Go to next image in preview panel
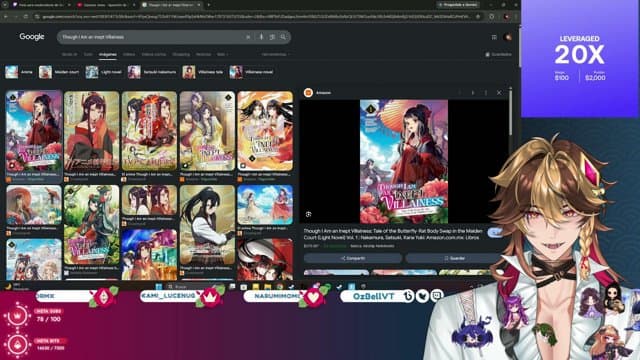 click(x=473, y=93)
